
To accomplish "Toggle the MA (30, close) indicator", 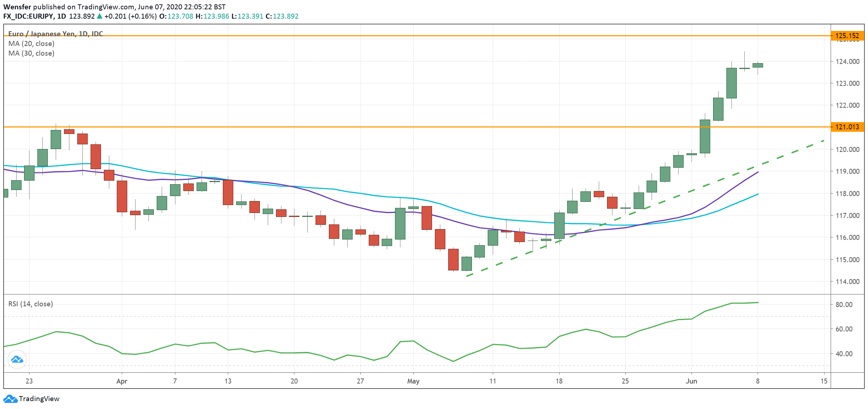I will [x=31, y=54].
